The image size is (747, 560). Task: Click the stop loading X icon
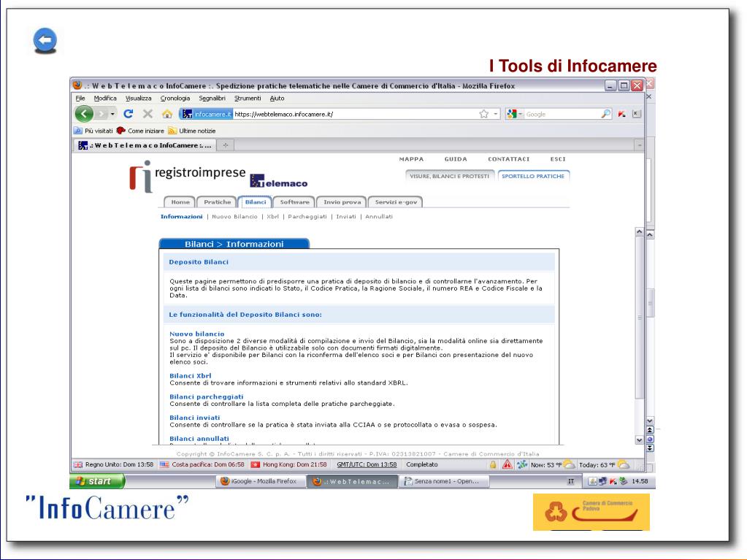click(148, 114)
